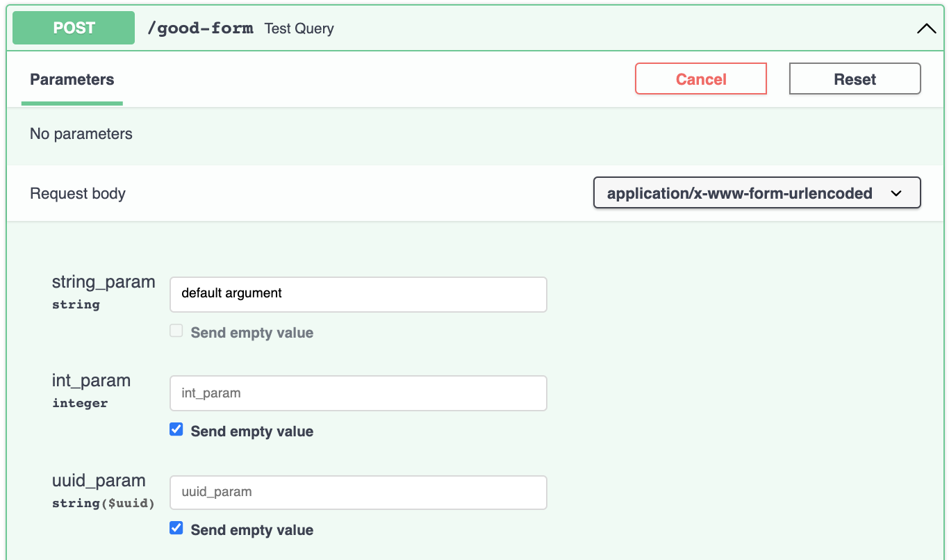949x560 pixels.
Task: Click the No parameters text
Action: click(x=81, y=133)
